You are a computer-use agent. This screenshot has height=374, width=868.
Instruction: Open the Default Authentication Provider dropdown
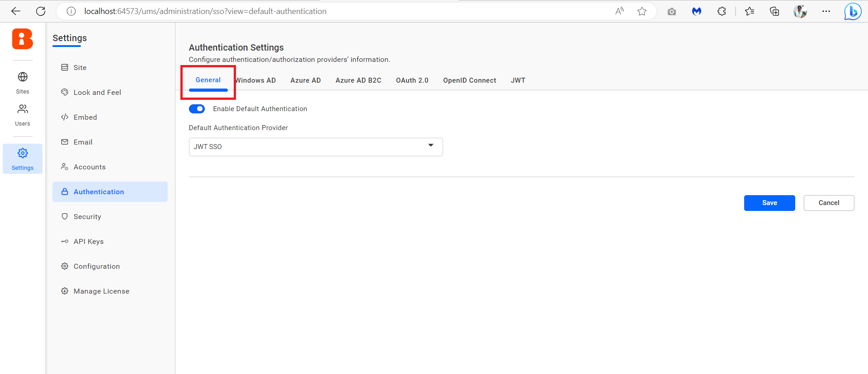point(316,147)
